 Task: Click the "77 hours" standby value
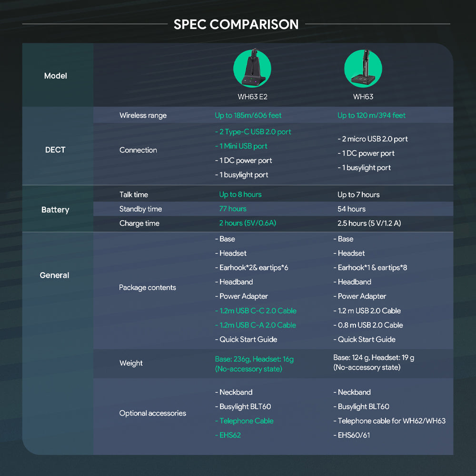pyautogui.click(x=233, y=209)
